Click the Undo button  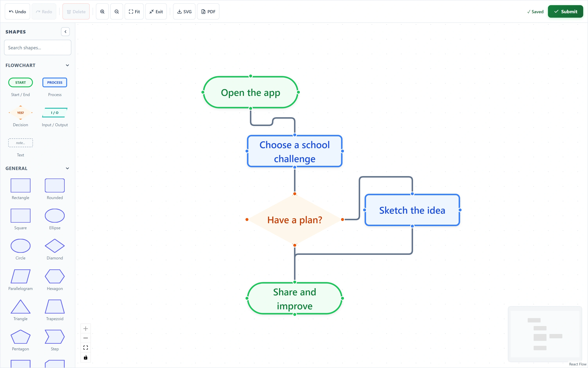[x=17, y=11]
